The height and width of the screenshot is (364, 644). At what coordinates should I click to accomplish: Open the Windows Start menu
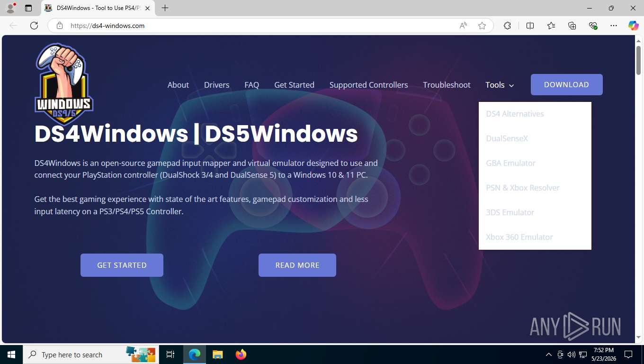click(11, 355)
